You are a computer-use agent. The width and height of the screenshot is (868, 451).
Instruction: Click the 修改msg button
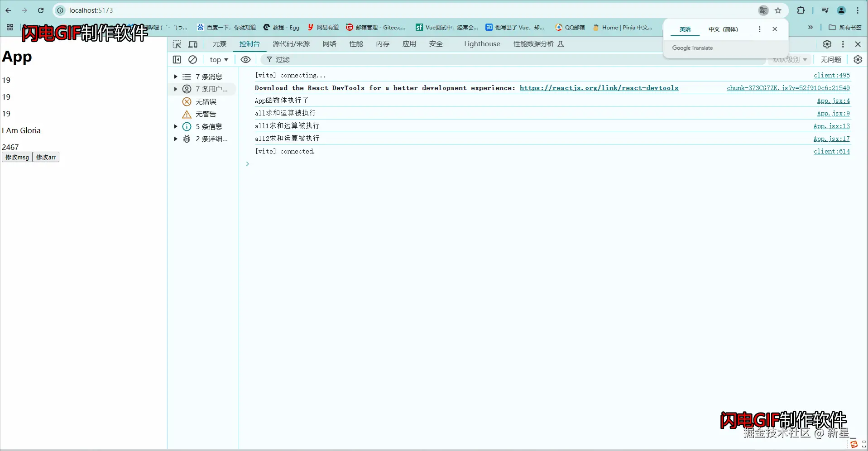pyautogui.click(x=17, y=157)
